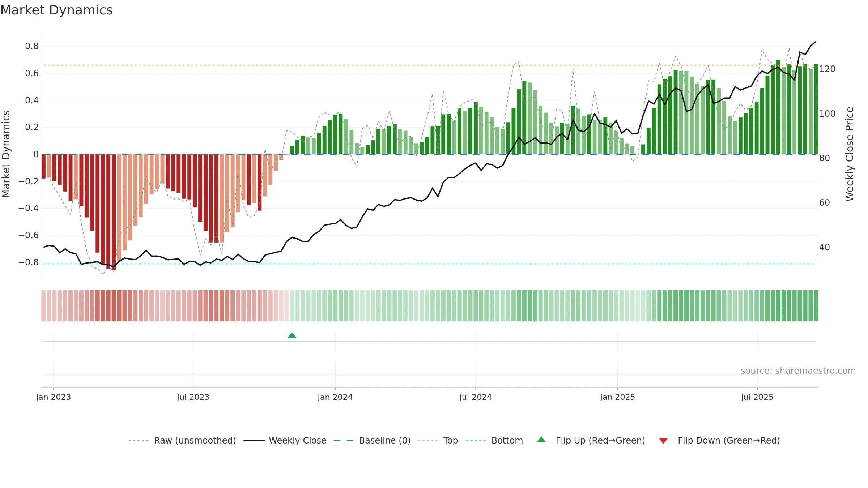Toggle the Flip Up (Red→Green) legend entry
This screenshot has height=488, width=868.
591,440
